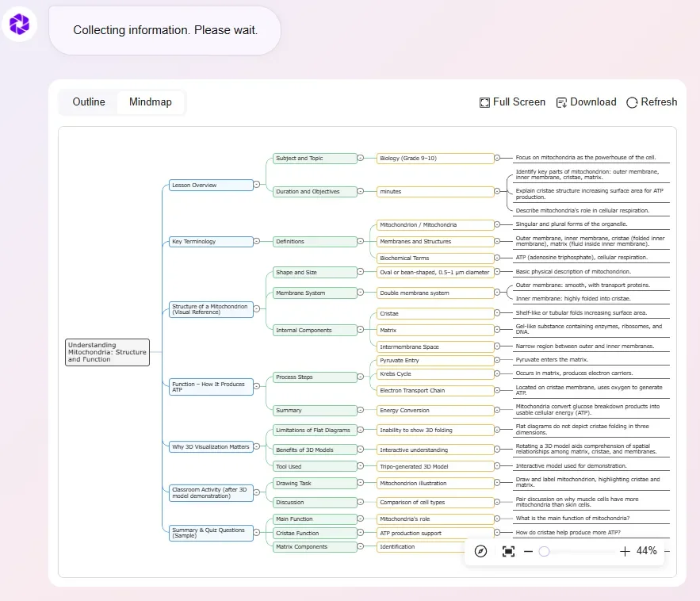Select Limitations of Flat Diagrams node
Screen dimensions: 700x601
(315, 430)
